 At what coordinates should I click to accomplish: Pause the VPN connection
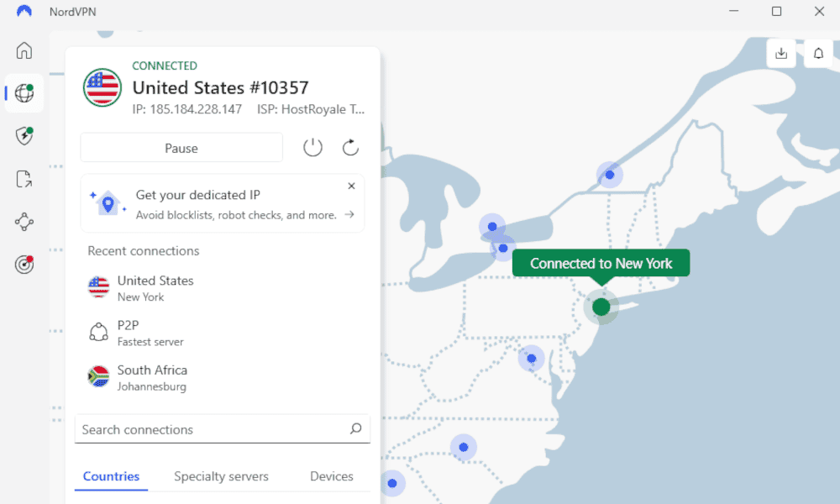point(181,148)
